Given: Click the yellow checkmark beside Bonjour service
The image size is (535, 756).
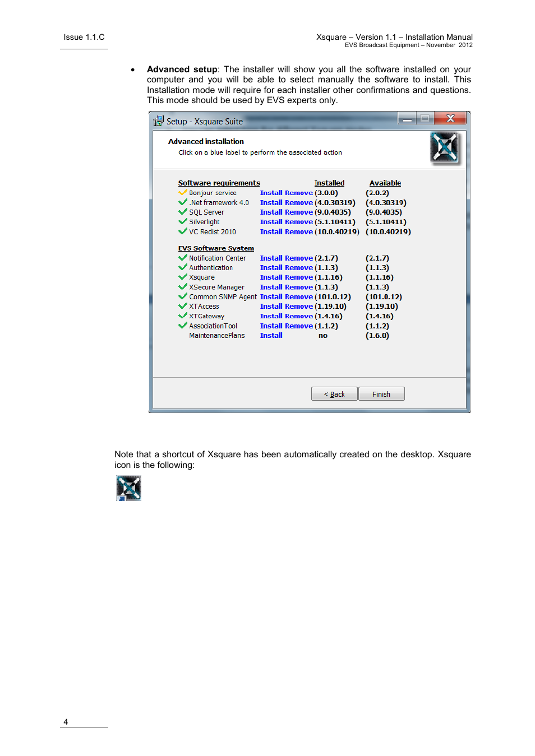Looking at the screenshot, I should 183,192.
